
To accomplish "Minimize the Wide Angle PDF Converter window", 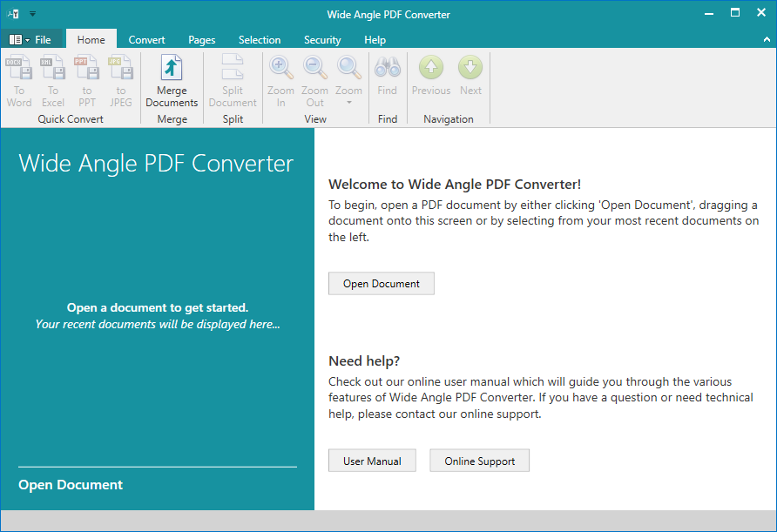I will point(709,14).
